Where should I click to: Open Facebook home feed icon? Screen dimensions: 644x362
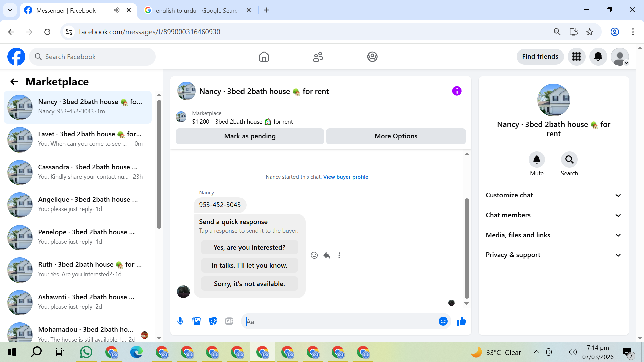pos(264,57)
